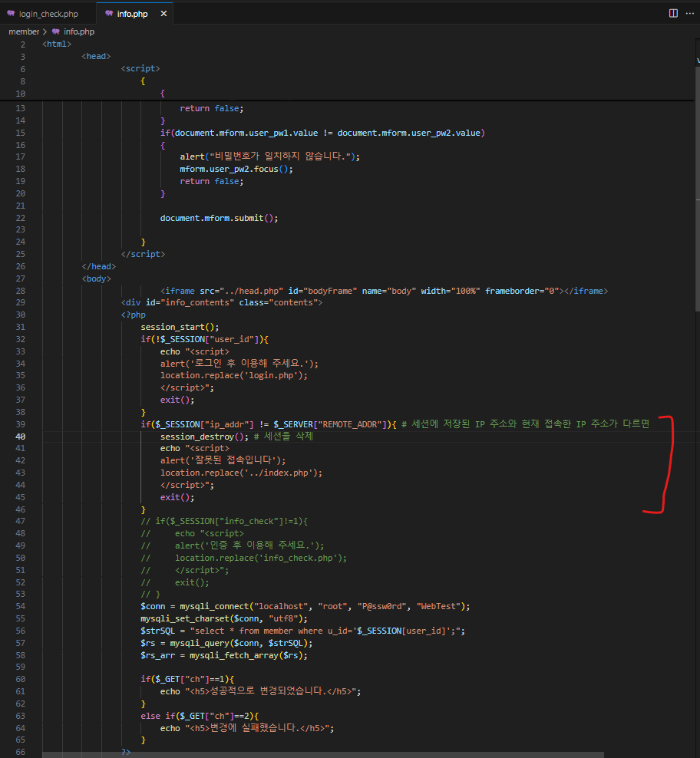Click sticky scroll line <script>
Screen dimensions: 700x758
pyautogui.click(x=140, y=68)
